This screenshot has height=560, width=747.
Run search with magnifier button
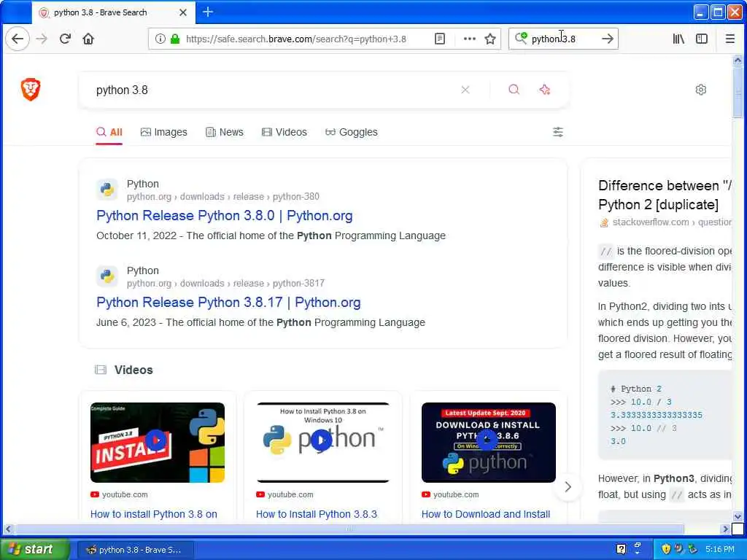coord(514,90)
